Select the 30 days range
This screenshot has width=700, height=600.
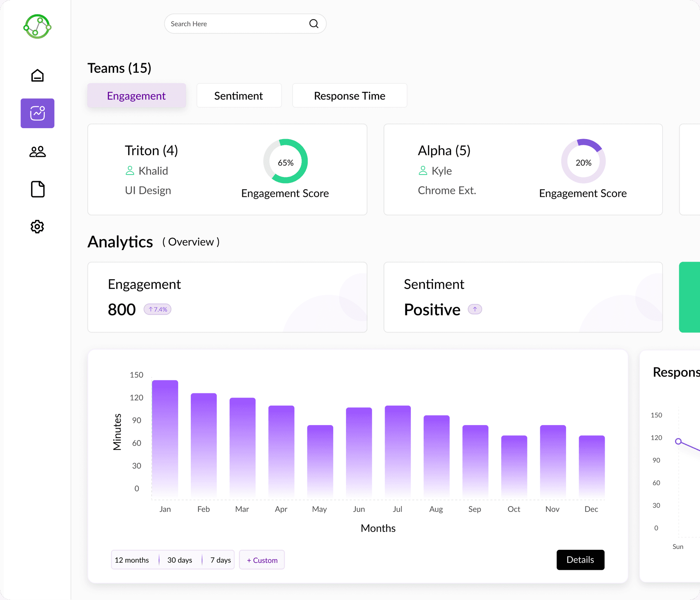(x=180, y=560)
